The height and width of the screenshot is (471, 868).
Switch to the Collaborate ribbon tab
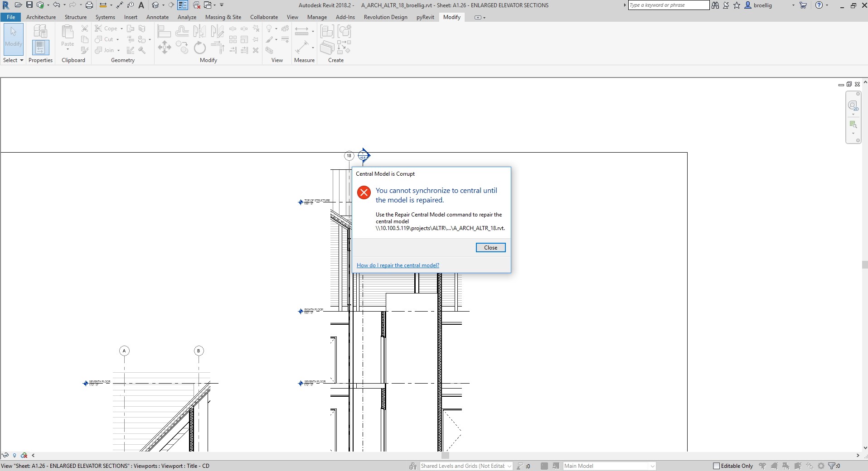(x=264, y=17)
